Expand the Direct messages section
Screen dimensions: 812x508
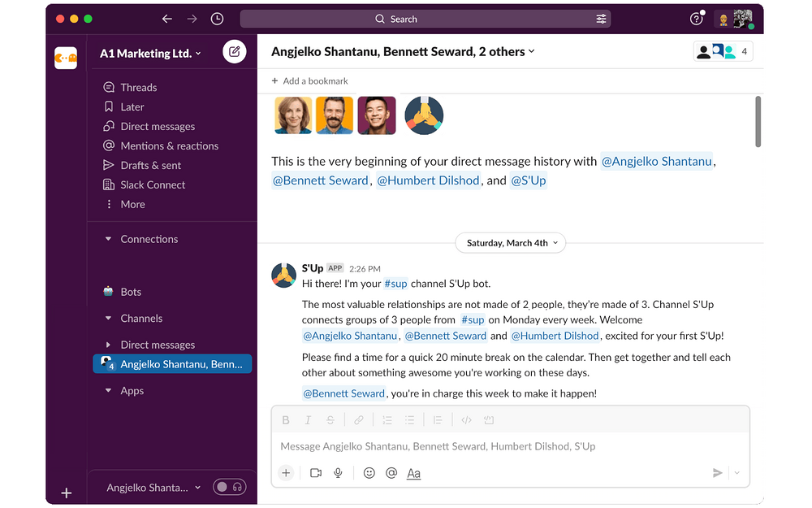point(108,345)
